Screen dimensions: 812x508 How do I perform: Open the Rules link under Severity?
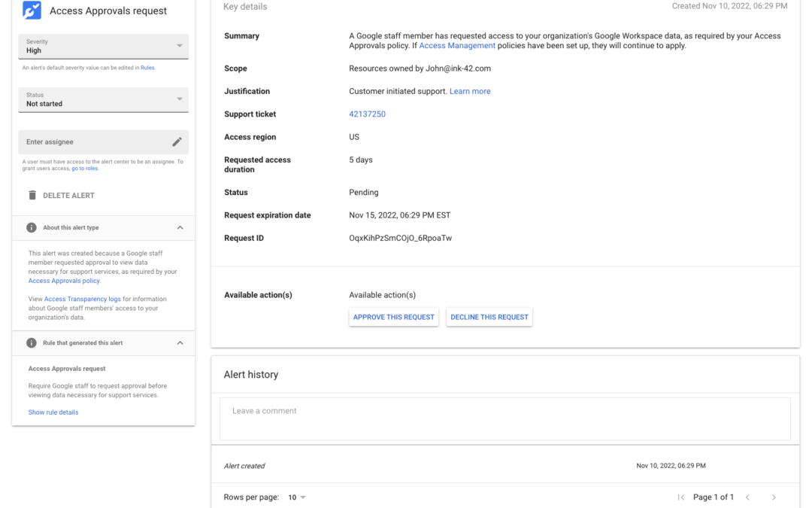click(x=147, y=68)
